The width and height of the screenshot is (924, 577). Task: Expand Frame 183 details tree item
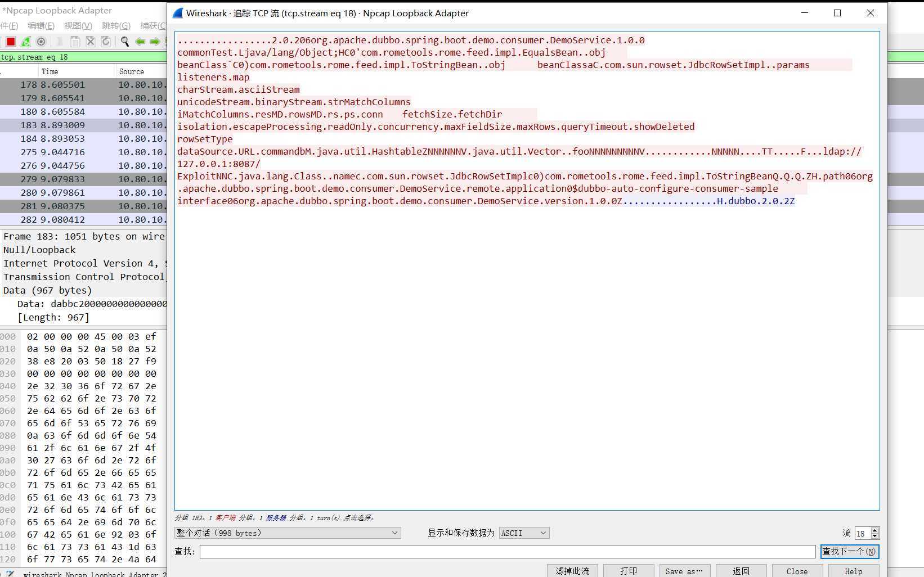point(83,236)
